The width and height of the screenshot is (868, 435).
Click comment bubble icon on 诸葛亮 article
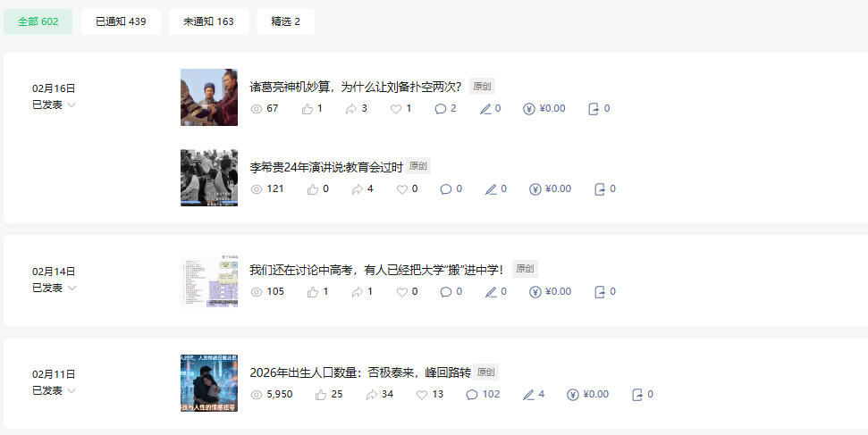[x=441, y=109]
